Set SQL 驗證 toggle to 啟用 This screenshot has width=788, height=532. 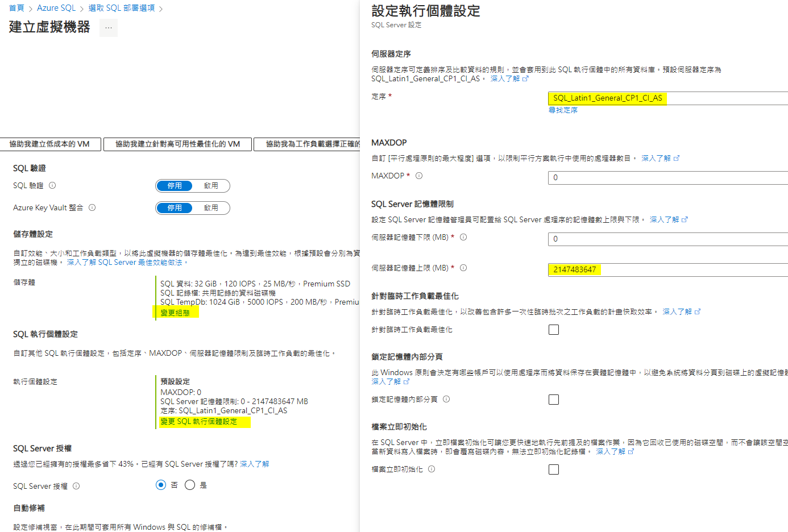coord(211,186)
